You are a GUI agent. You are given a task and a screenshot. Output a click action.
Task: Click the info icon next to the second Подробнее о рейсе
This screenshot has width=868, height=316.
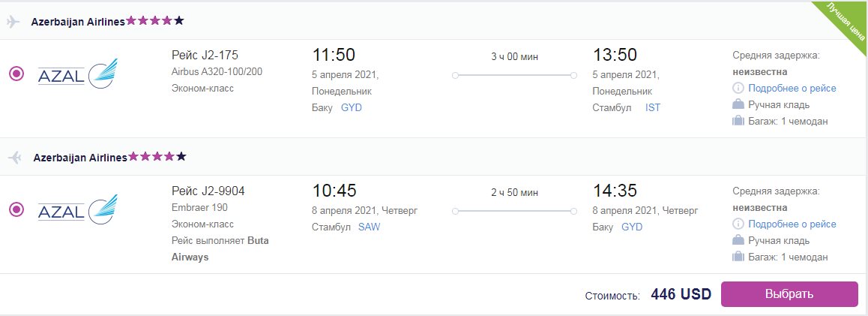(738, 224)
